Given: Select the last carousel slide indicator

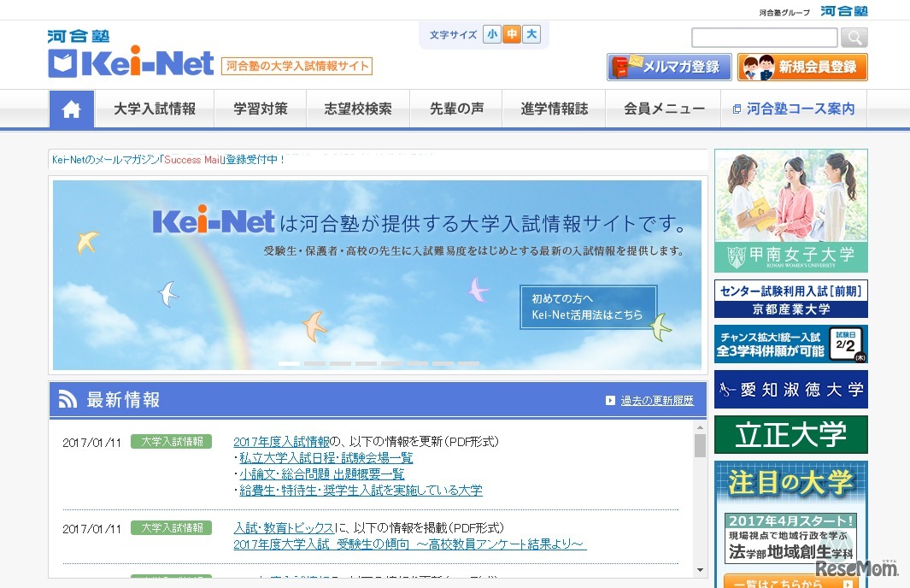Looking at the screenshot, I should [x=468, y=364].
